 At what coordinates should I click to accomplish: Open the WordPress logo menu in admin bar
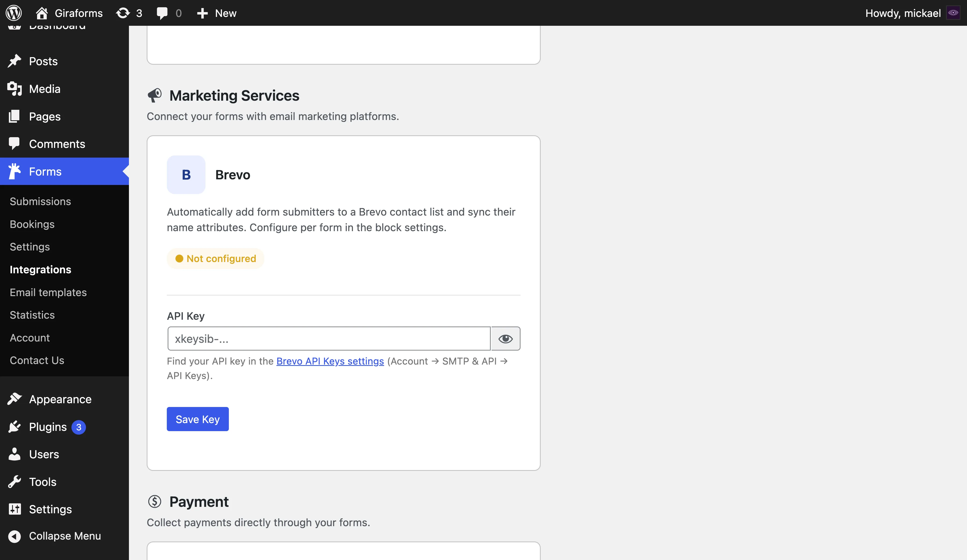(14, 13)
